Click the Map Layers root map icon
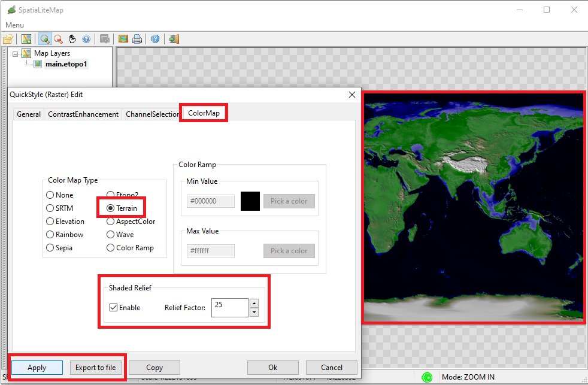The image size is (588, 385). point(26,53)
